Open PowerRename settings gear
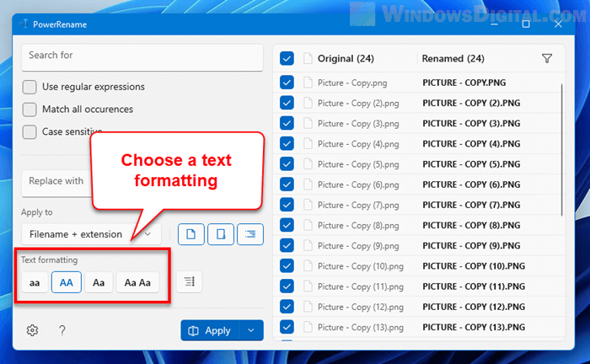The height and width of the screenshot is (364, 590). [x=32, y=330]
